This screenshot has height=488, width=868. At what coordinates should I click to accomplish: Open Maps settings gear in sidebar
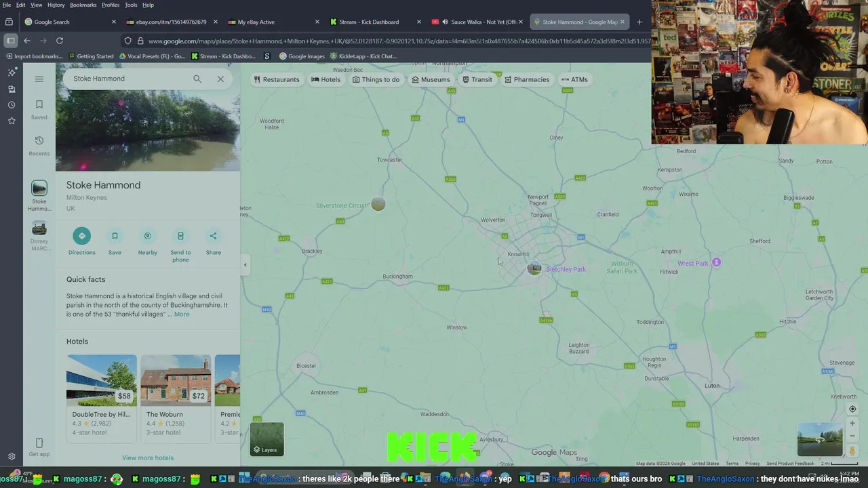point(12,457)
